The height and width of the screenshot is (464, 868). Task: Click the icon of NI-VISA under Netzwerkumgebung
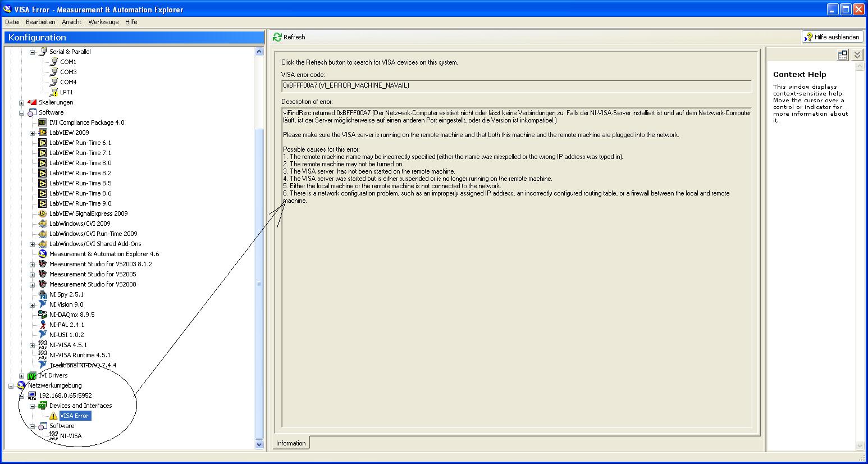(x=54, y=436)
